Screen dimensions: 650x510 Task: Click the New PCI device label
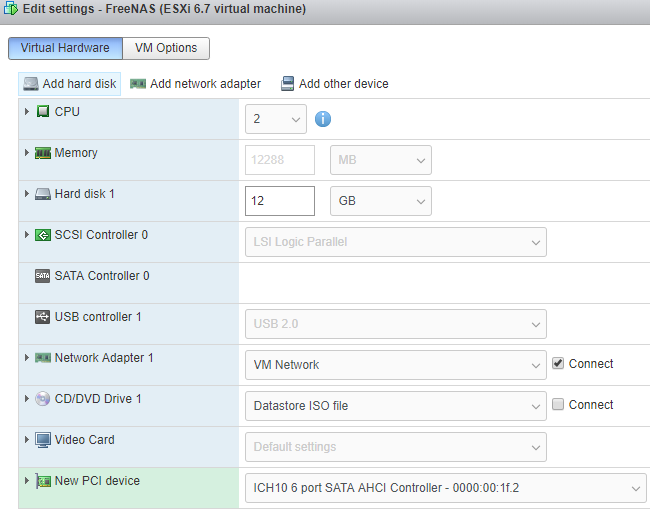click(97, 481)
